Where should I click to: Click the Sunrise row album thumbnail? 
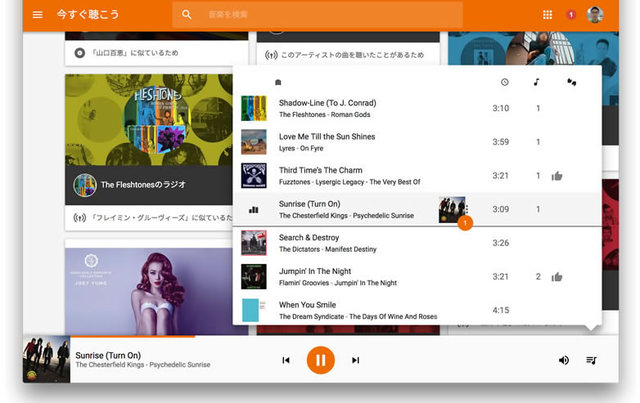(451, 209)
